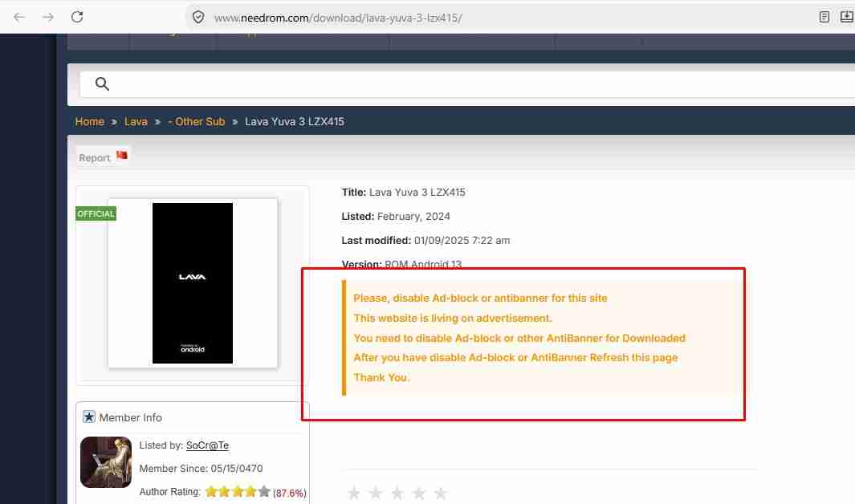Rate one star in rating widget

(x=354, y=493)
